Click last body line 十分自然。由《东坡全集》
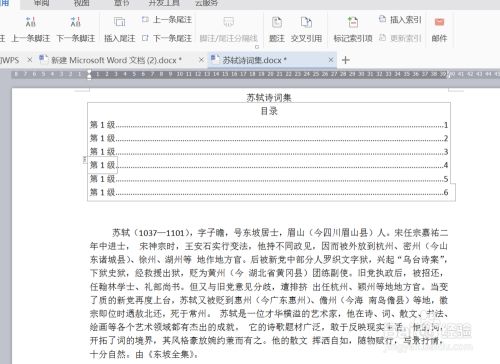Image resolution: width=500 pixels, height=364 pixels. [x=144, y=354]
